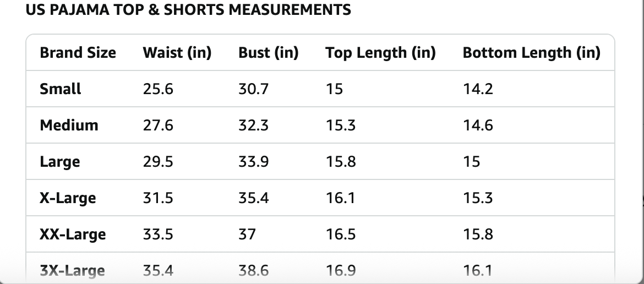644x284 pixels.
Task: Click the Waist (in) column header
Action: coord(177,53)
